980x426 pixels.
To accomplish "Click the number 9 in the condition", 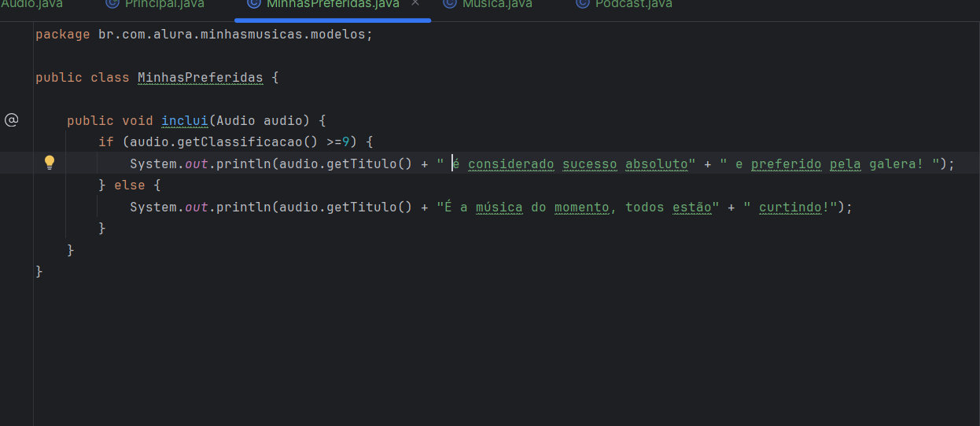I will [346, 142].
